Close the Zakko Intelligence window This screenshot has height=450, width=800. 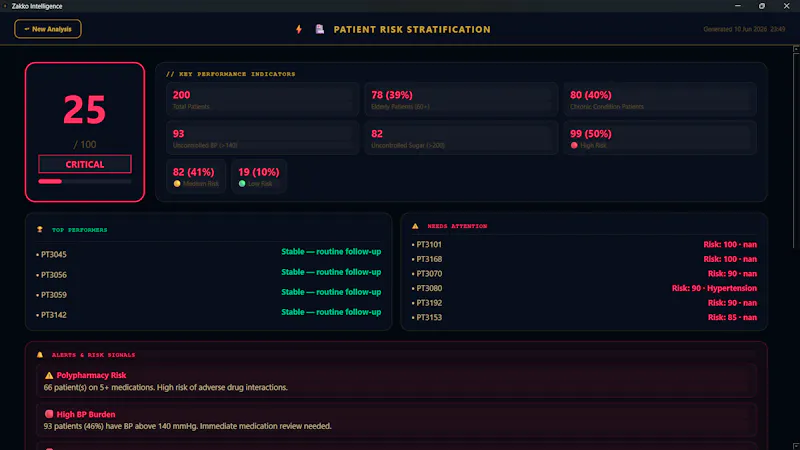786,6
